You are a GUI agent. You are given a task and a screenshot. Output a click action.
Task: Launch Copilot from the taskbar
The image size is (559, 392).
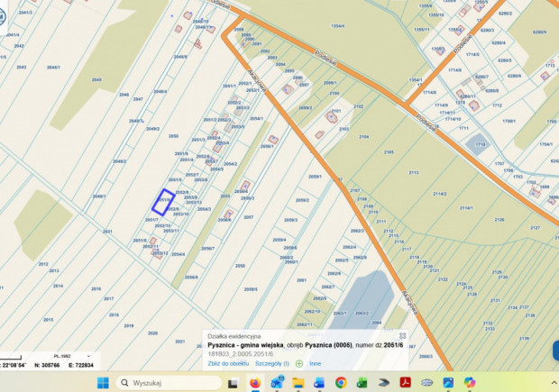(469, 382)
